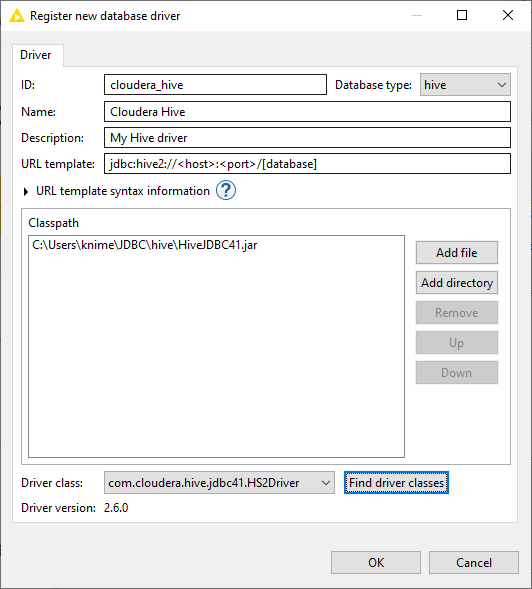Click the URL template help question-mark icon

click(226, 190)
